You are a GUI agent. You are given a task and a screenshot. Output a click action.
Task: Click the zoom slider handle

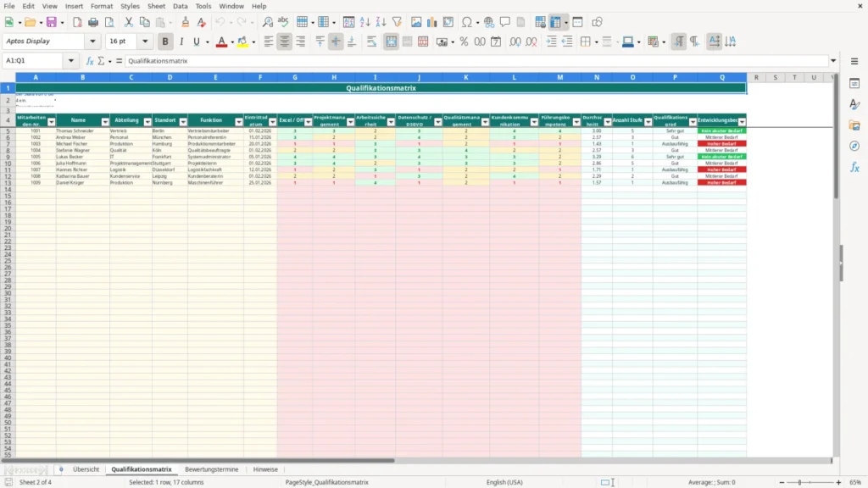coord(799,482)
